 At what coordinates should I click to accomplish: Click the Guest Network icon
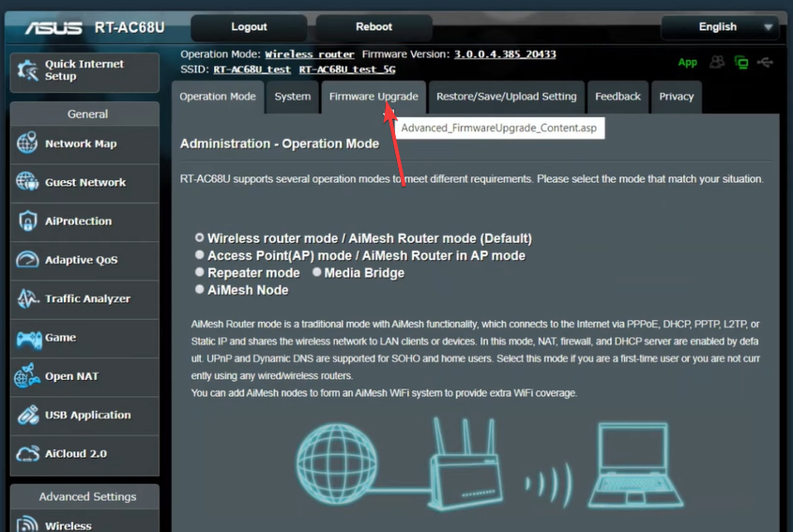point(27,181)
